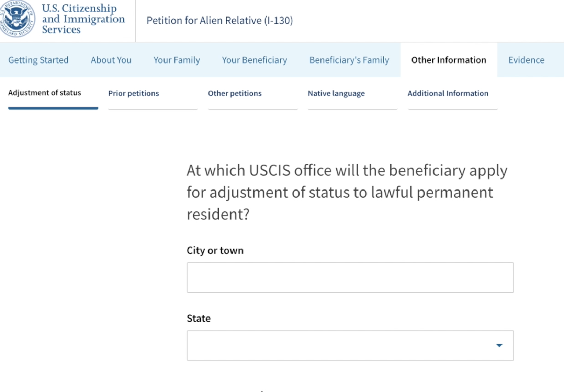Click the State field label

pyautogui.click(x=199, y=318)
